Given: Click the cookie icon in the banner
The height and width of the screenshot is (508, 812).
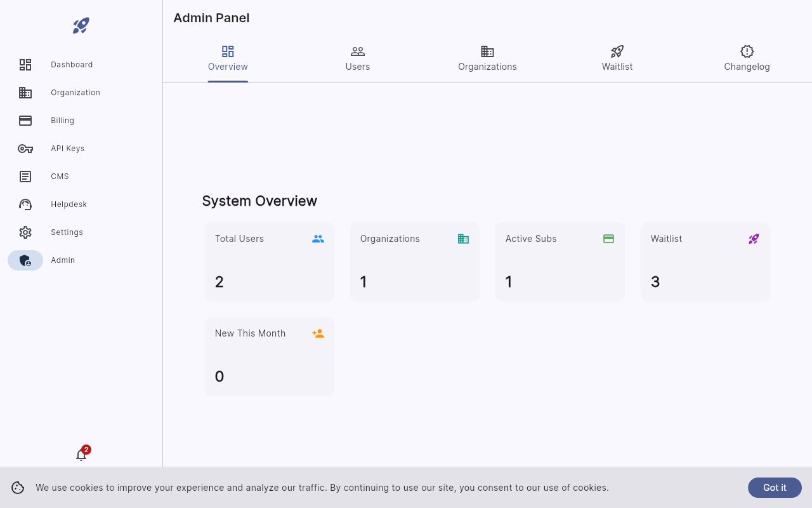Looking at the screenshot, I should 17,488.
